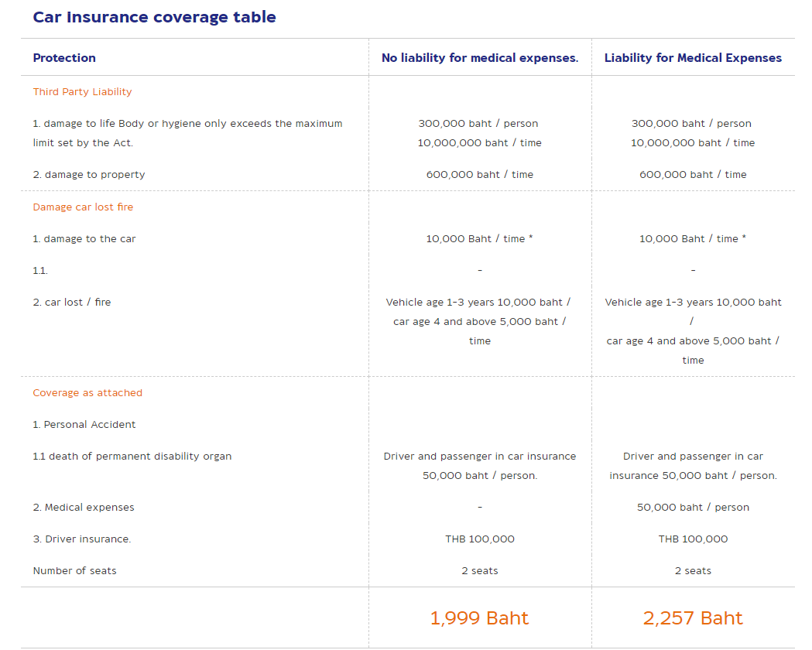Click the car lost / fire row label

click(72, 303)
